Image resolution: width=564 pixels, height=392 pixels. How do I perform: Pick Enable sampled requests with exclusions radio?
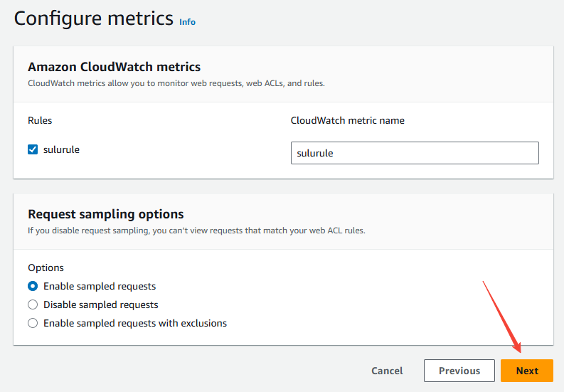(x=33, y=323)
